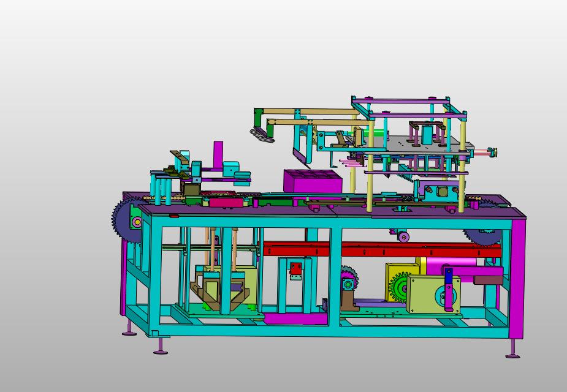Pick the magenta grid tray on the conveyor
567x392 pixels.
point(313,182)
